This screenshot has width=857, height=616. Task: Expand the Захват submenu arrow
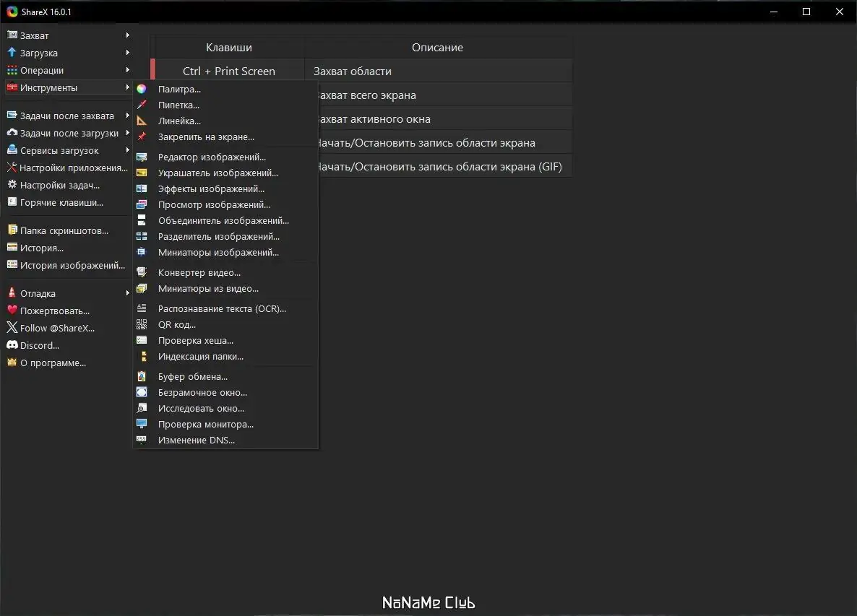click(x=127, y=35)
